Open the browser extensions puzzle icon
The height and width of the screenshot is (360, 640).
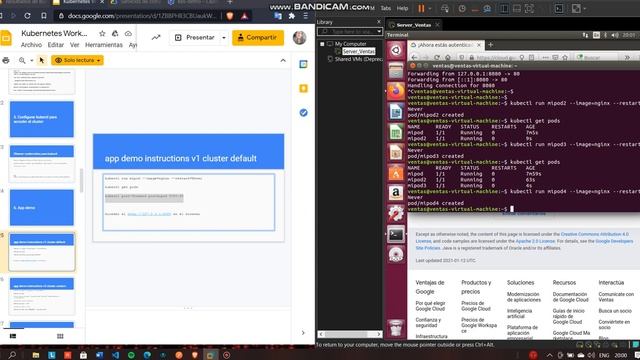pyautogui.click(x=291, y=16)
